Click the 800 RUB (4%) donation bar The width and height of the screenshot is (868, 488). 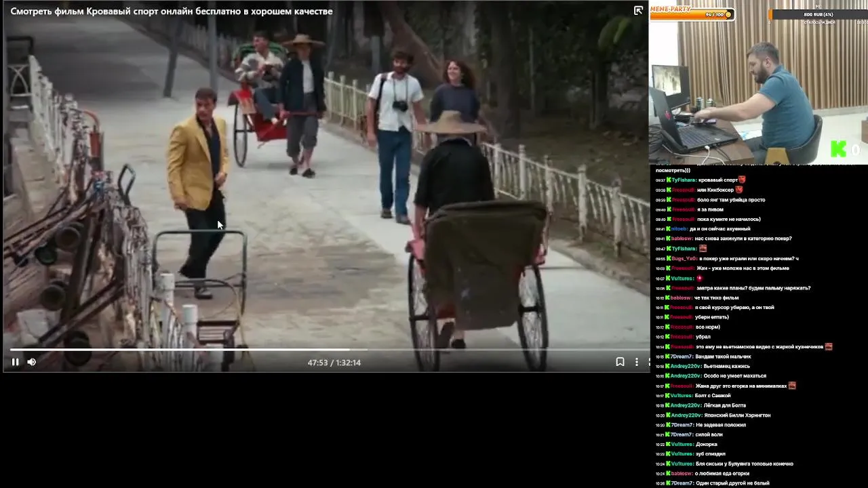click(x=818, y=14)
